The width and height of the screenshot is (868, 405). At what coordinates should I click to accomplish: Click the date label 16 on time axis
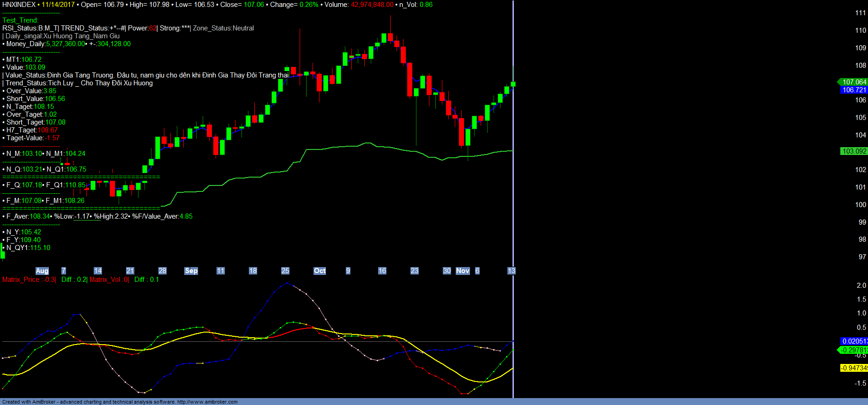coord(382,271)
